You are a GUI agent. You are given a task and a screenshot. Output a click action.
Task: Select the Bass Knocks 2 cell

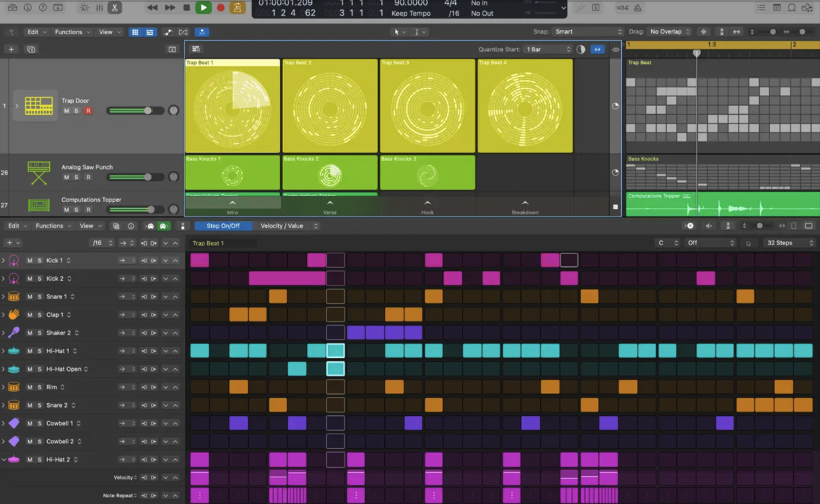click(330, 173)
